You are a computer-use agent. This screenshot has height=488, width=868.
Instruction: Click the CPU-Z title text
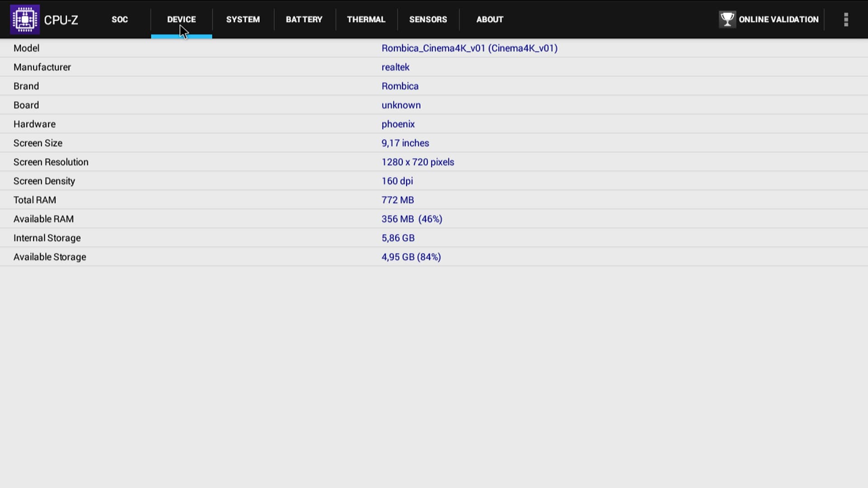coord(61,20)
